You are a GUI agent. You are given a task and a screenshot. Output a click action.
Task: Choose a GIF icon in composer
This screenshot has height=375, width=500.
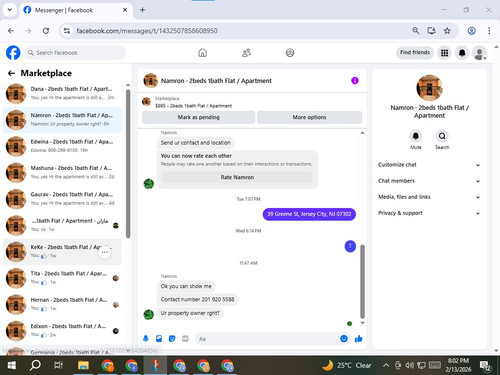point(185,339)
